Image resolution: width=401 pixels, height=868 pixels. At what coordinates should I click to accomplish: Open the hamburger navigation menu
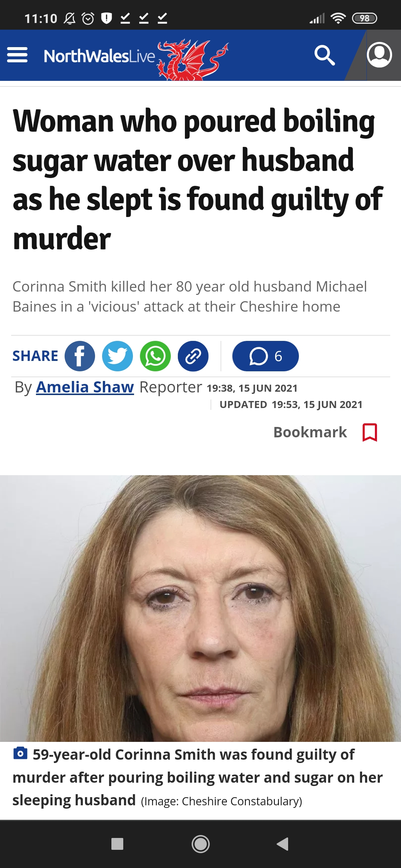coord(17,55)
